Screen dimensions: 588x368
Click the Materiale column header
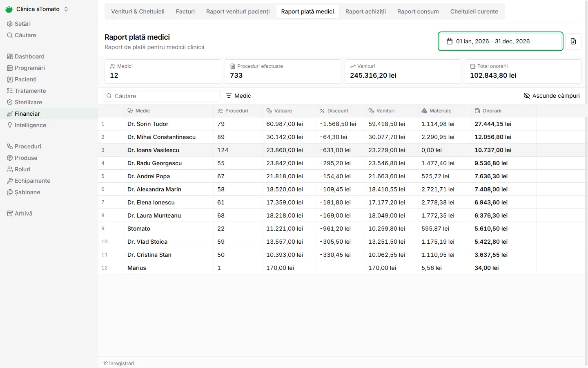(x=444, y=111)
